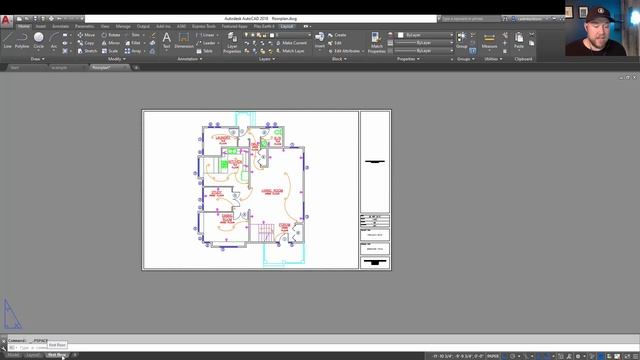Screen dimensions: 640x360
Task: Activate Match Properties tool
Action: pos(376,43)
